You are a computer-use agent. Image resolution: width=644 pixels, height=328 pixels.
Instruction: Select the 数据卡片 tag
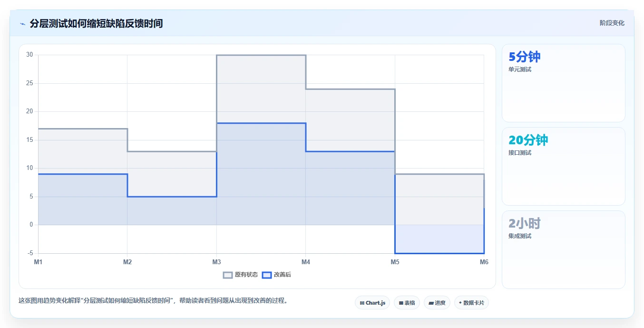(471, 303)
